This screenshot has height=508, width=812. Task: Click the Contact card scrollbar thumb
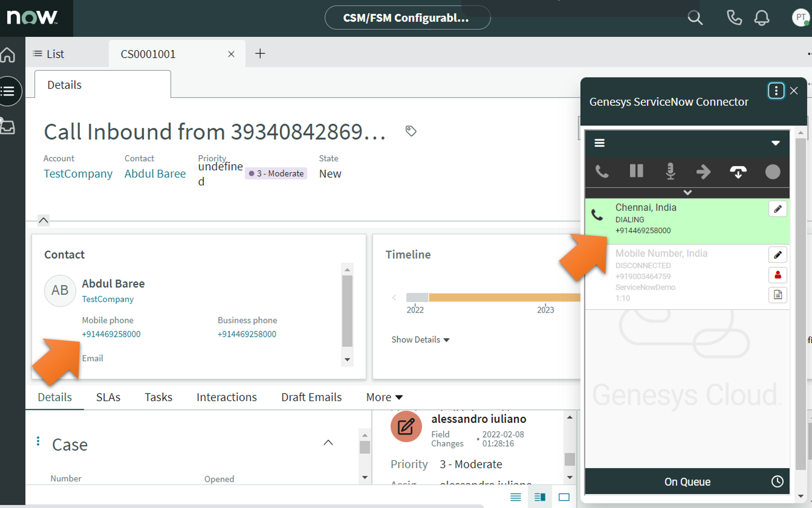click(347, 311)
